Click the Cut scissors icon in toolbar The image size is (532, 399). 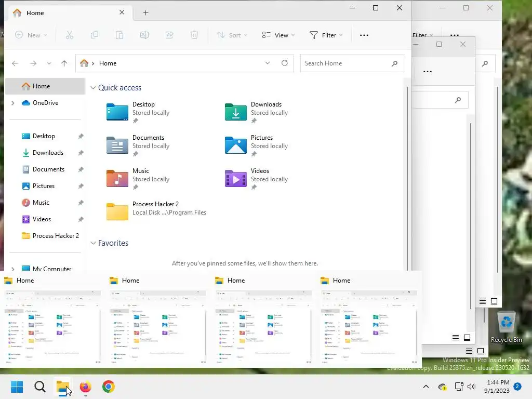pyautogui.click(x=70, y=35)
